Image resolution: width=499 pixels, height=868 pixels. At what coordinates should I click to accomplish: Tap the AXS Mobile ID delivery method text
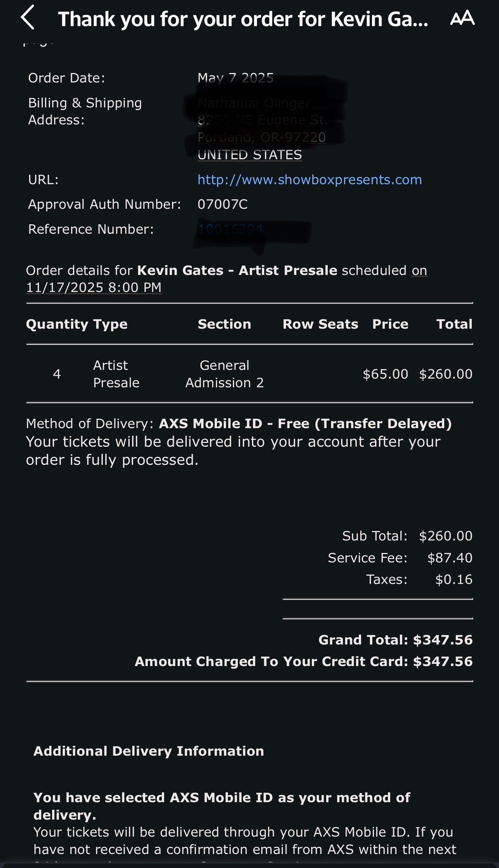point(305,424)
